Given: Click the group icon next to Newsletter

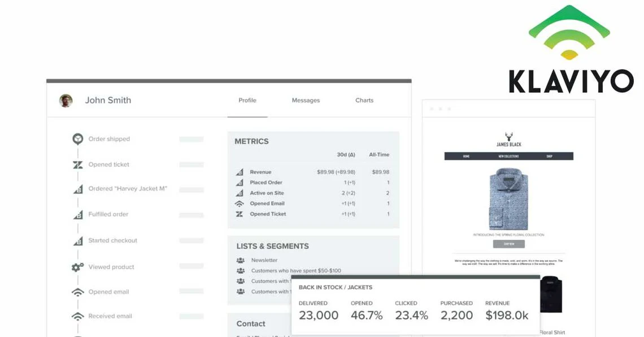Looking at the screenshot, I should tap(240, 260).
